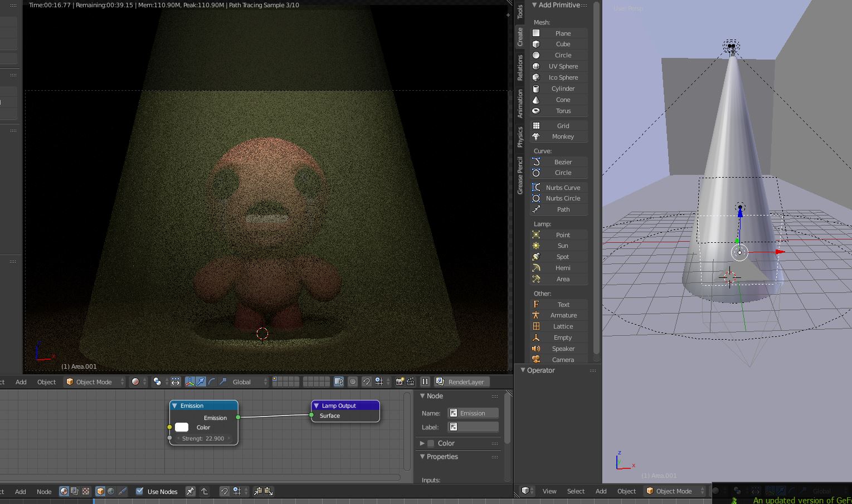Image resolution: width=852 pixels, height=504 pixels.
Task: Toggle the translate manipulator arrow
Action: click(x=201, y=381)
